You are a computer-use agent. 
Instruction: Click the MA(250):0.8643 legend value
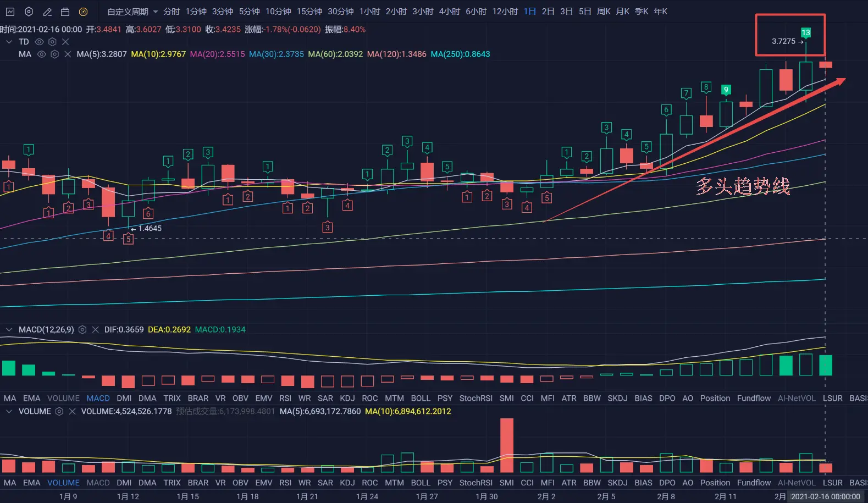(x=460, y=54)
